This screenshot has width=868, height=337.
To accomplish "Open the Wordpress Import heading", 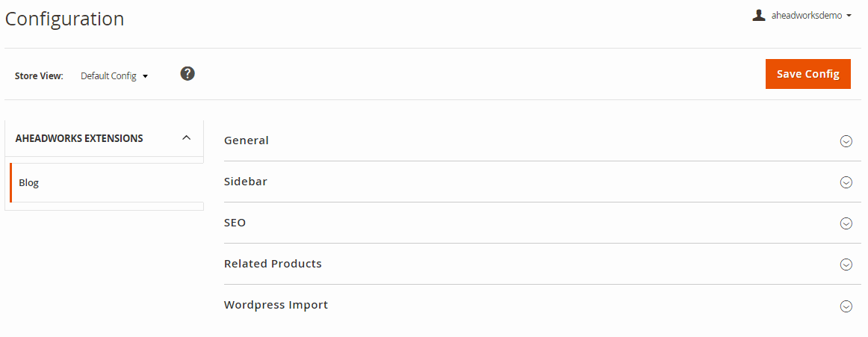I will tap(276, 305).
